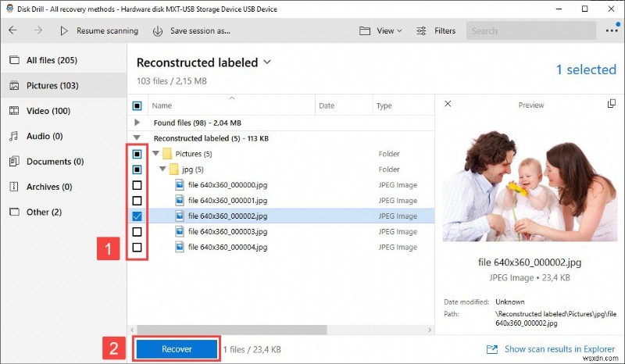This screenshot has width=625, height=364.
Task: Click inside the Search input field
Action: (531, 30)
